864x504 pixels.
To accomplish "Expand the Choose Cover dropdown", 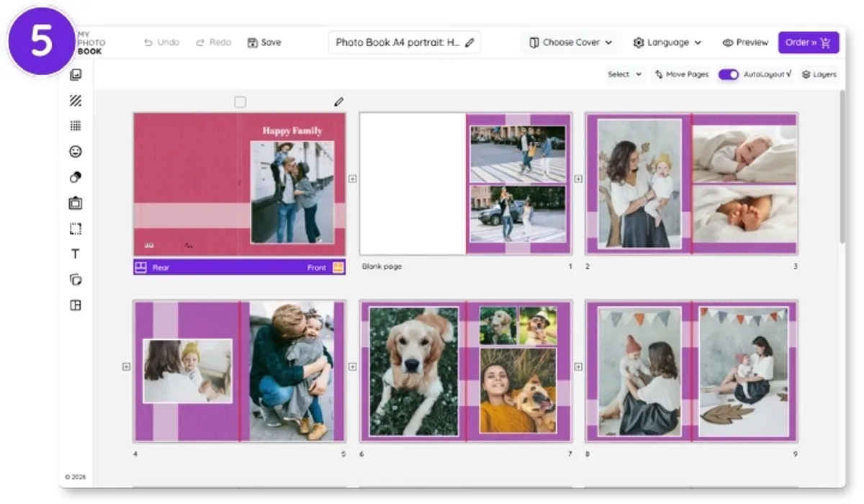I will coord(570,42).
